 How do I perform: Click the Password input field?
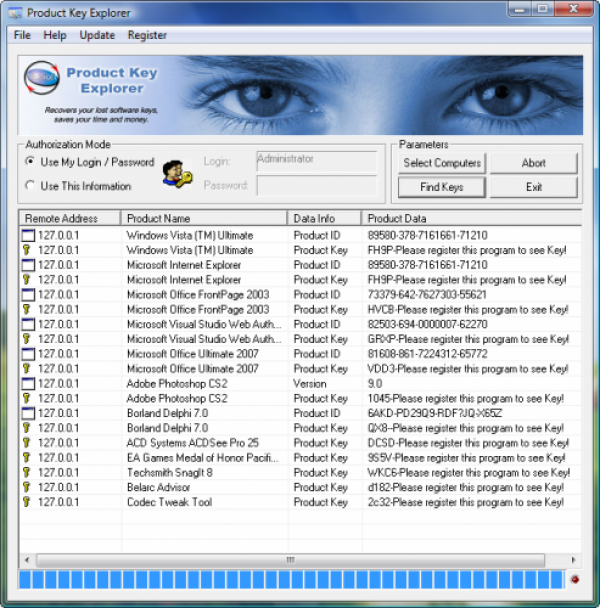[316, 185]
